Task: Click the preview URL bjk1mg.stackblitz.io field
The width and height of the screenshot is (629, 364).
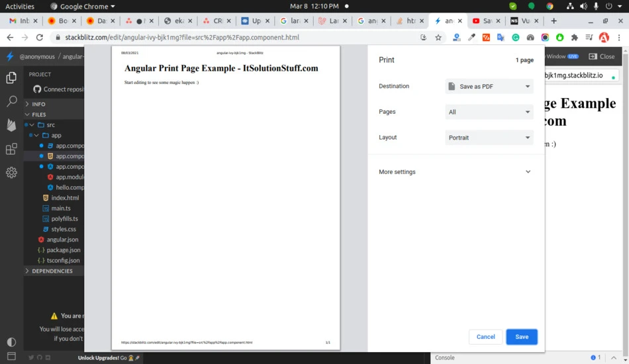Action: [x=581, y=75]
